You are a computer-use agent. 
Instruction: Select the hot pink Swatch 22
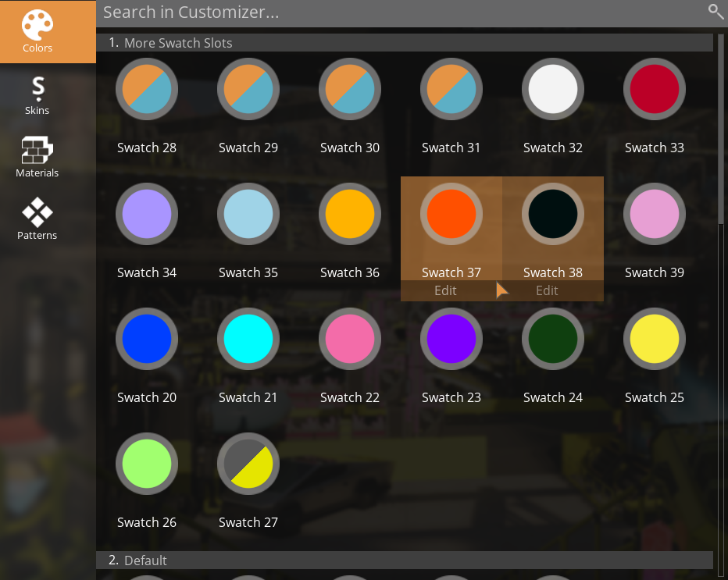pyautogui.click(x=350, y=339)
